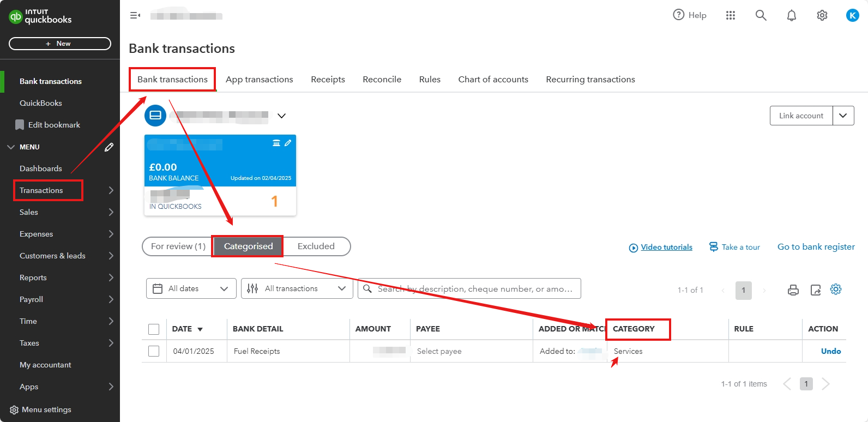Click the search magnifier icon in header

tap(761, 15)
